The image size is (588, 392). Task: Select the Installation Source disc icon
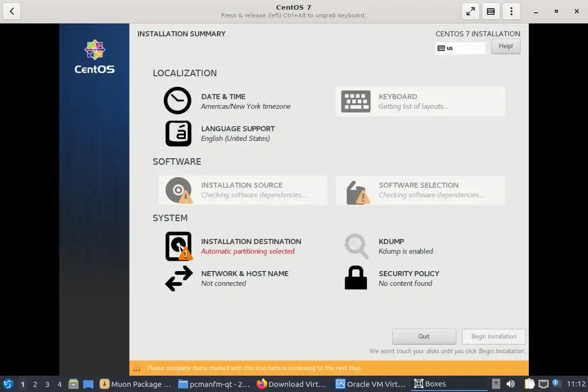coord(179,190)
